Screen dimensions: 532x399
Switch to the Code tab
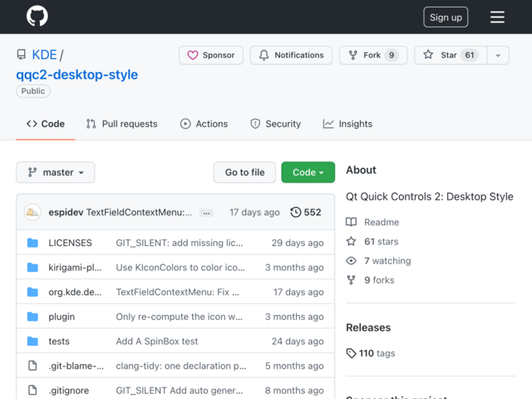[46, 124]
